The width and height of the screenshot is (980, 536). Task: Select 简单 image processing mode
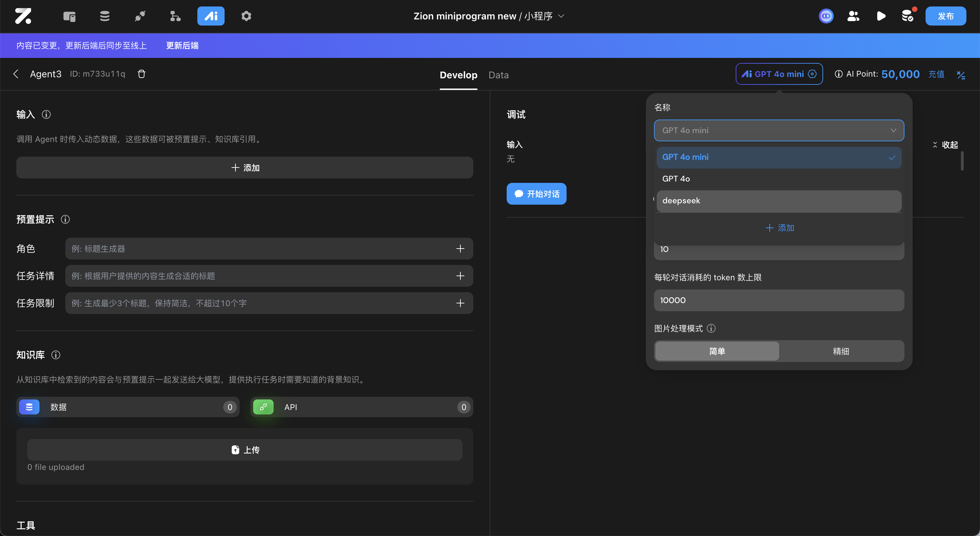coord(717,351)
